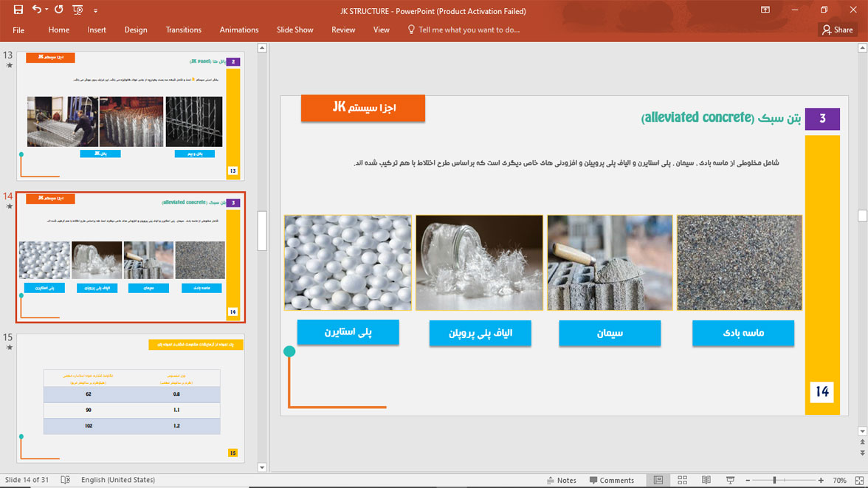Click the Redo arrow icon
The height and width of the screenshot is (488, 868).
(59, 10)
